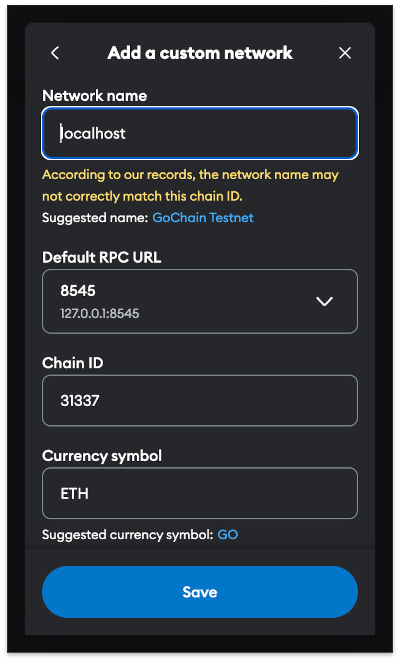This screenshot has width=400, height=662.
Task: Select the Chain ID field showing 31337
Action: [200, 400]
